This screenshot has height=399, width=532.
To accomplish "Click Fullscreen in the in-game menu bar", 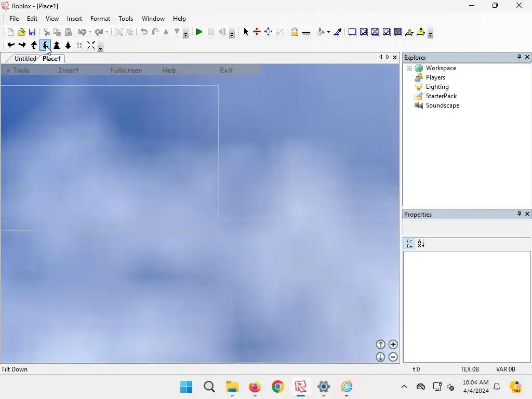I will pyautogui.click(x=126, y=70).
